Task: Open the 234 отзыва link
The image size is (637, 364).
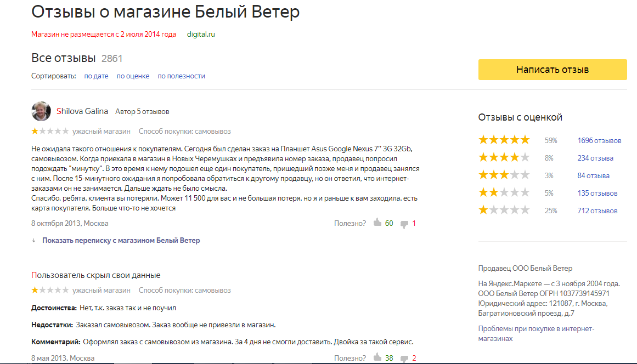Action: [x=595, y=158]
